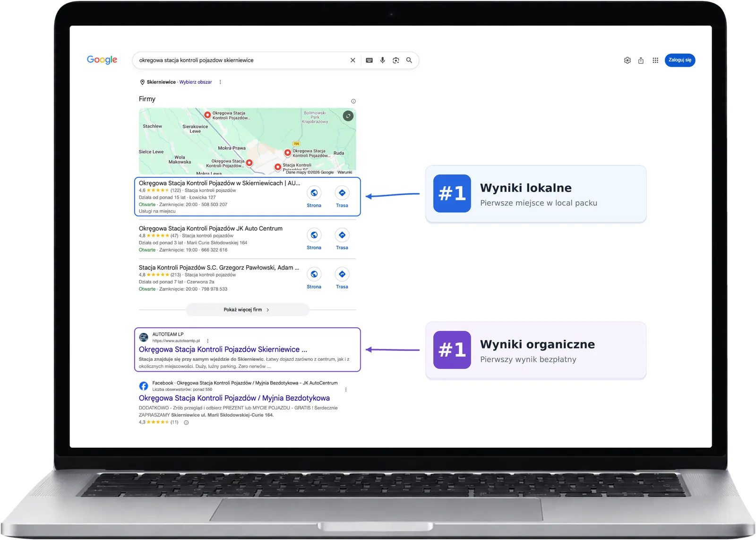The image size is (756, 540).
Task: Open Strona for Stacja w Skierniewicach listing
Action: (314, 197)
